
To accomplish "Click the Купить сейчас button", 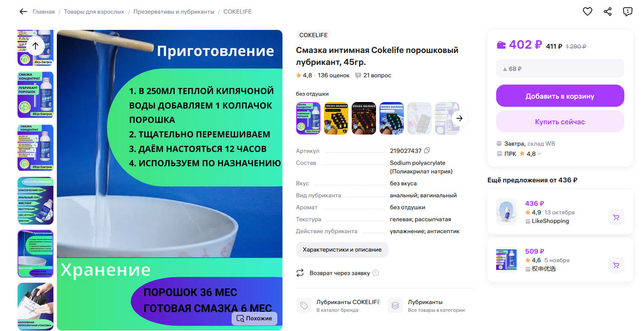I will [x=560, y=122].
